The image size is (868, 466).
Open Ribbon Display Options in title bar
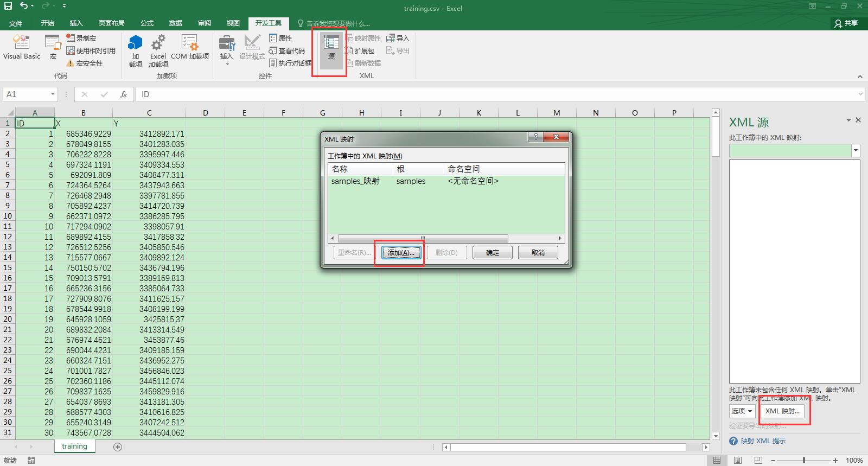tap(812, 6)
